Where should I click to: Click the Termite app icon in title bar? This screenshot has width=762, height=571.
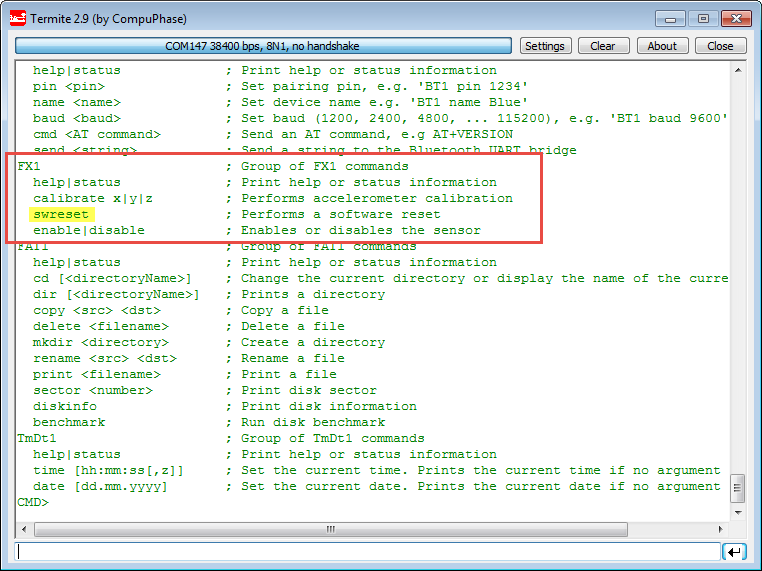coord(16,18)
